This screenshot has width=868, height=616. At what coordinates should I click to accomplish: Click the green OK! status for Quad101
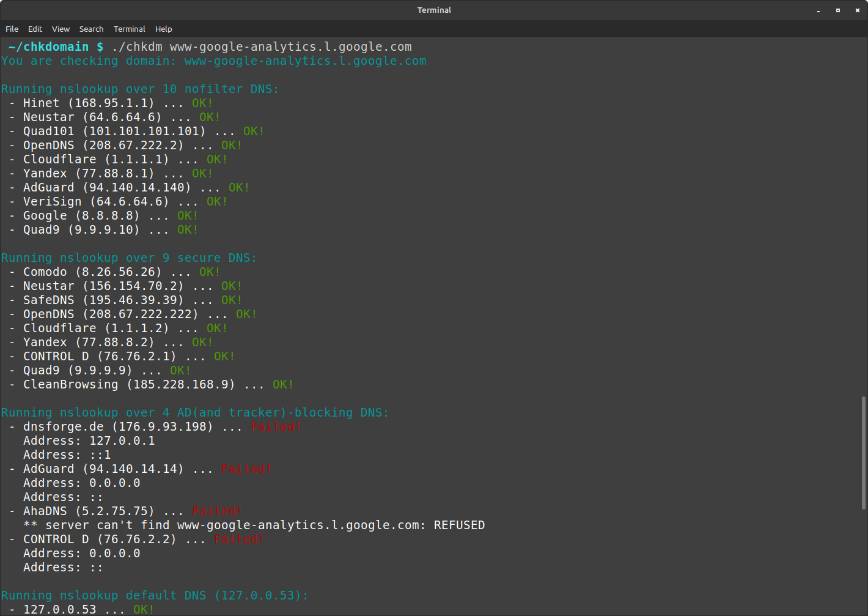point(254,131)
